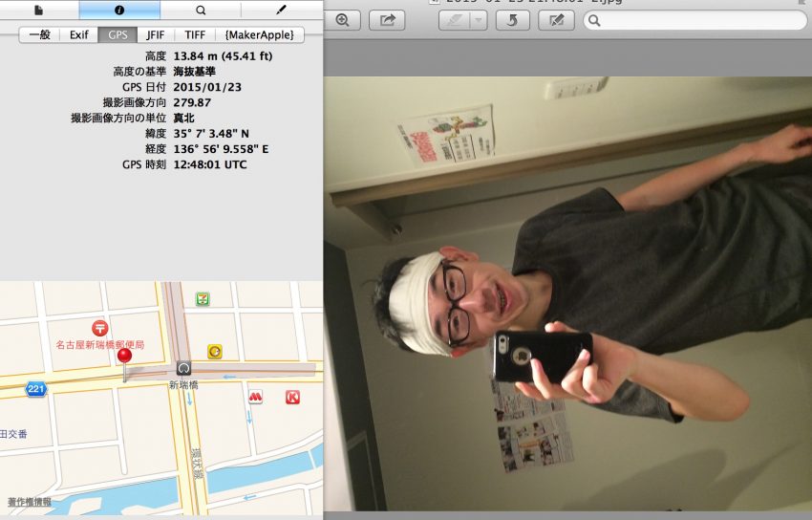Click the 名古屋新瑞橋郵便局 label
The image size is (812, 520).
point(100,344)
